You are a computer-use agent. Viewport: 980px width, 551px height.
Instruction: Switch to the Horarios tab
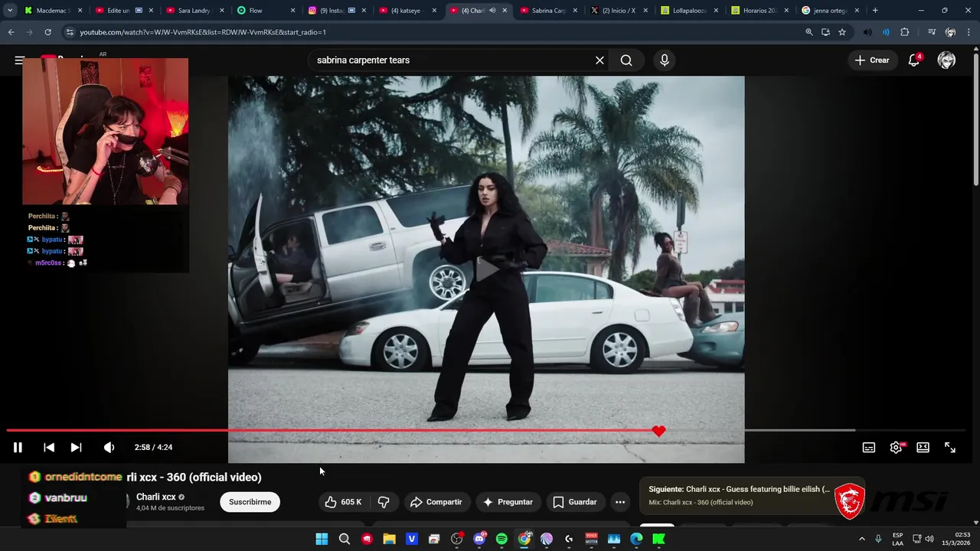tap(759, 11)
